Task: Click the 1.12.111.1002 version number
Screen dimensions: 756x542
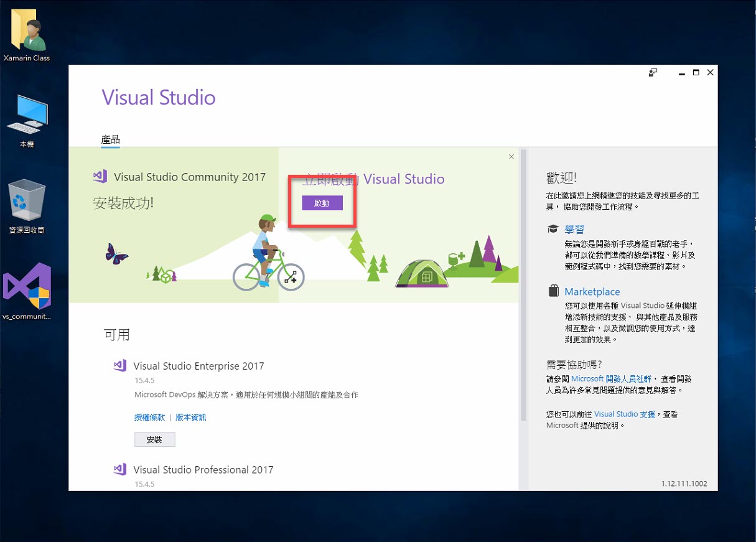Action: click(684, 484)
